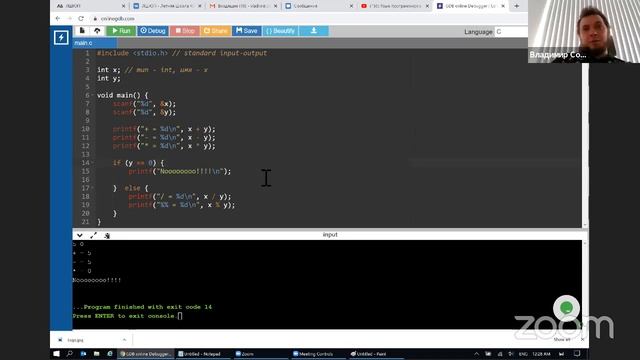Switch to Zoom window in taskbar
The image size is (640, 360).
(x=261, y=354)
